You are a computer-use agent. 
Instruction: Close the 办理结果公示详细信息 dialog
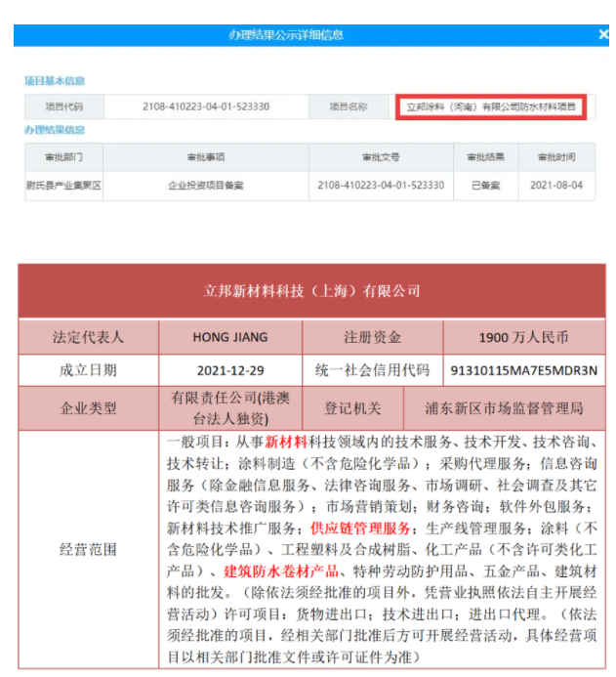(603, 34)
